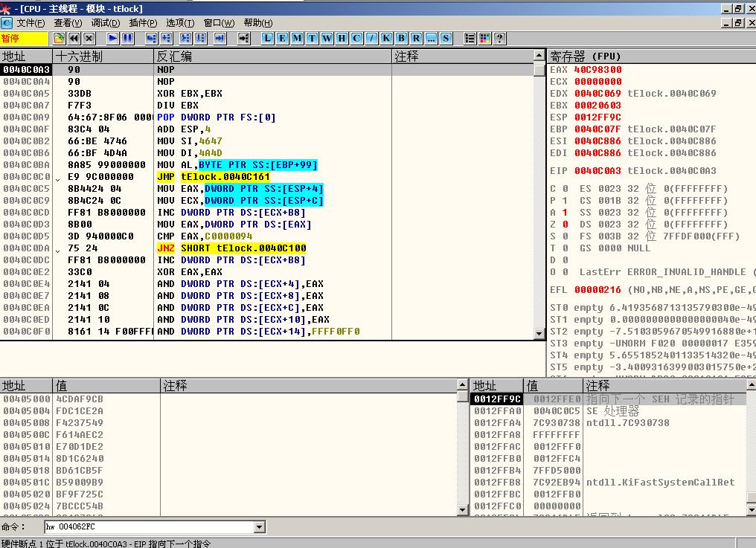Click the question mark help icon
This screenshot has height=548, width=756.
coord(499,38)
